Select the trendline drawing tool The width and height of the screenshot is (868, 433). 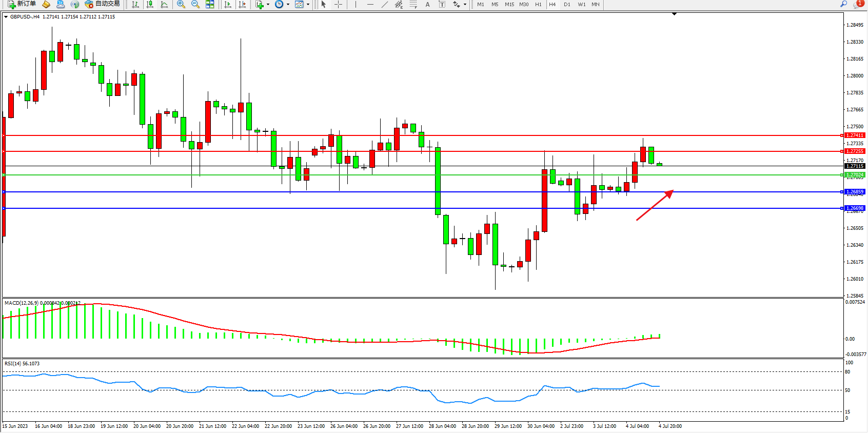pyautogui.click(x=384, y=4)
